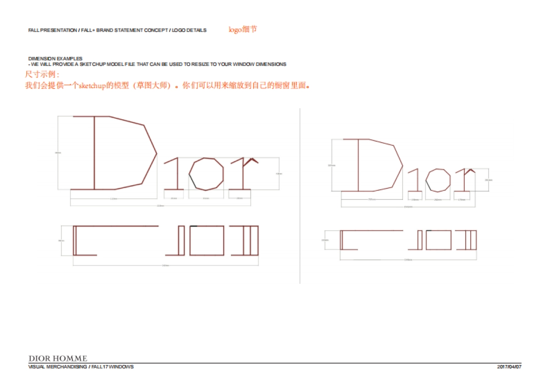Click the left logo's top-view plan drawing
Image resolution: width=550 pixels, height=392 pixels.
166,240
